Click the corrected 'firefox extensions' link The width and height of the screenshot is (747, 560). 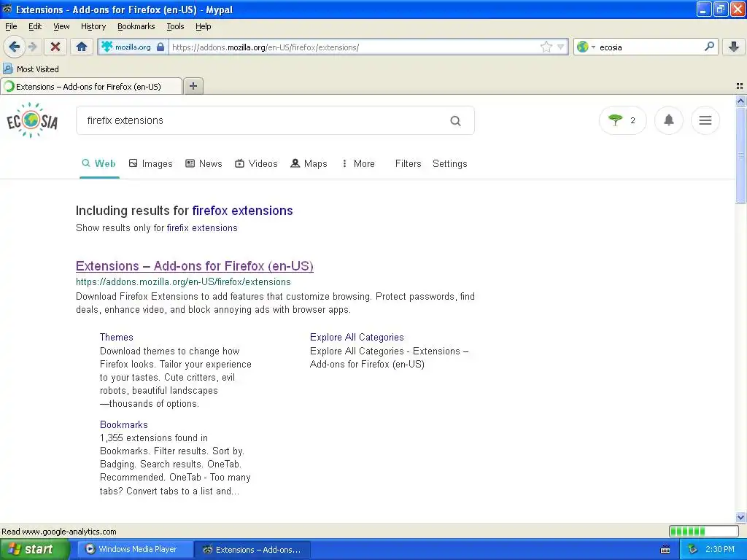click(x=242, y=211)
